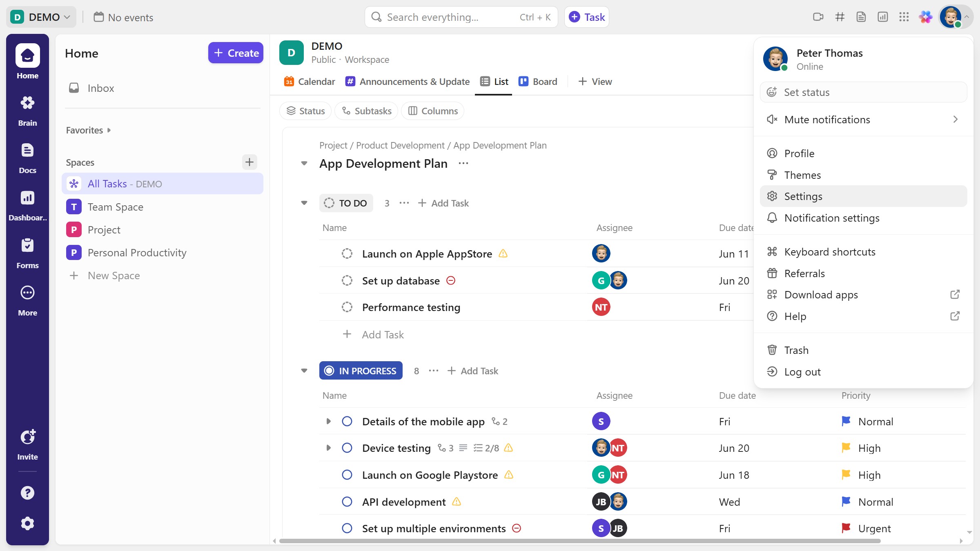Click the Create button

pos(236,53)
